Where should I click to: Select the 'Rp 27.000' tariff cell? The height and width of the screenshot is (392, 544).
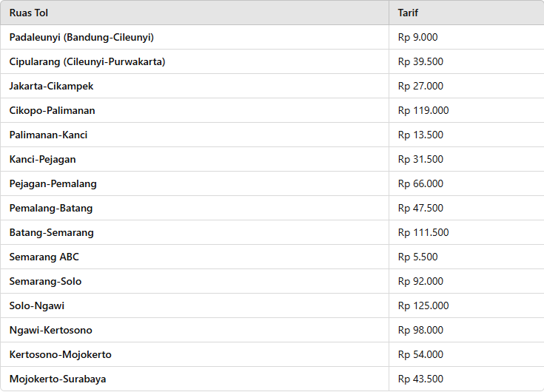[466, 86]
